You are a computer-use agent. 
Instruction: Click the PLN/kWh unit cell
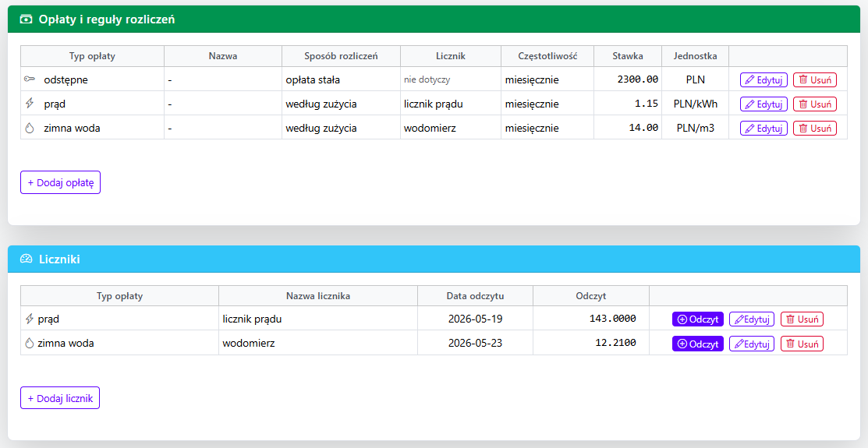coord(696,104)
